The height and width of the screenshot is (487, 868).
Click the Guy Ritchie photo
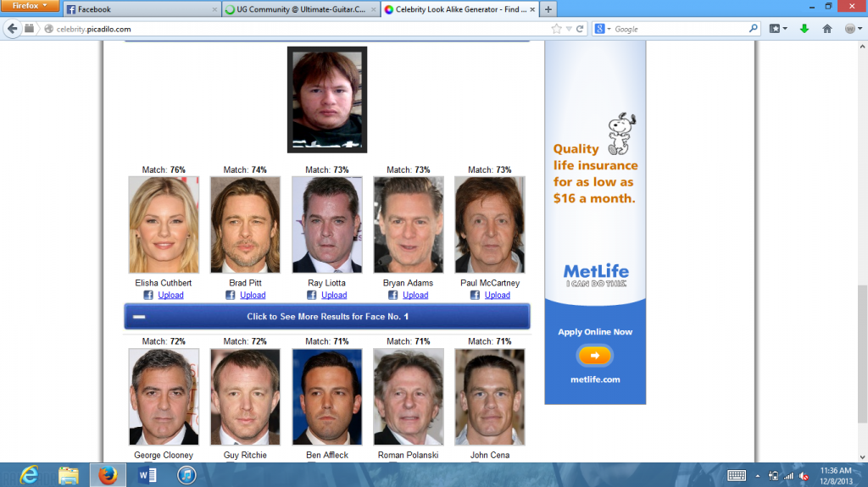coord(245,396)
